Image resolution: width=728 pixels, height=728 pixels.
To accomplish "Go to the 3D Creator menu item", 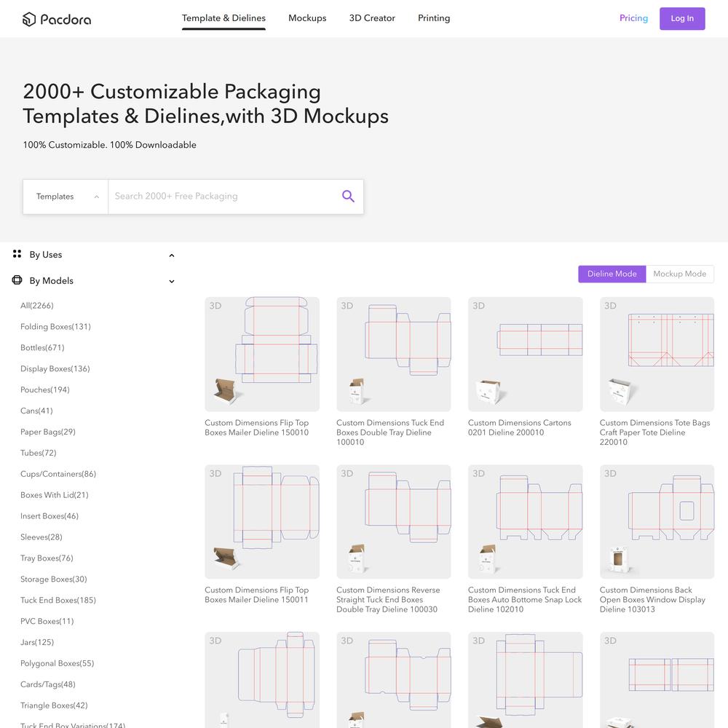I will pos(372,18).
